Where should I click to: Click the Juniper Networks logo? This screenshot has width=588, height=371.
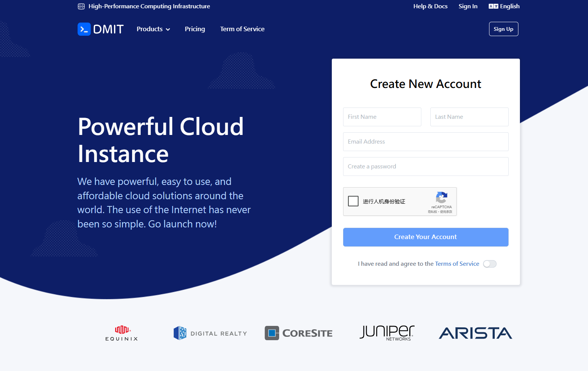pos(387,333)
